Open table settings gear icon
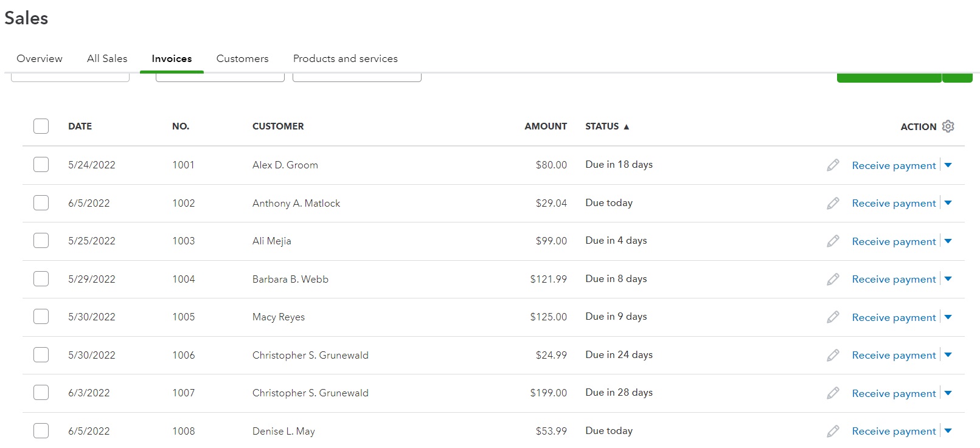Image resolution: width=980 pixels, height=448 pixels. 948,126
